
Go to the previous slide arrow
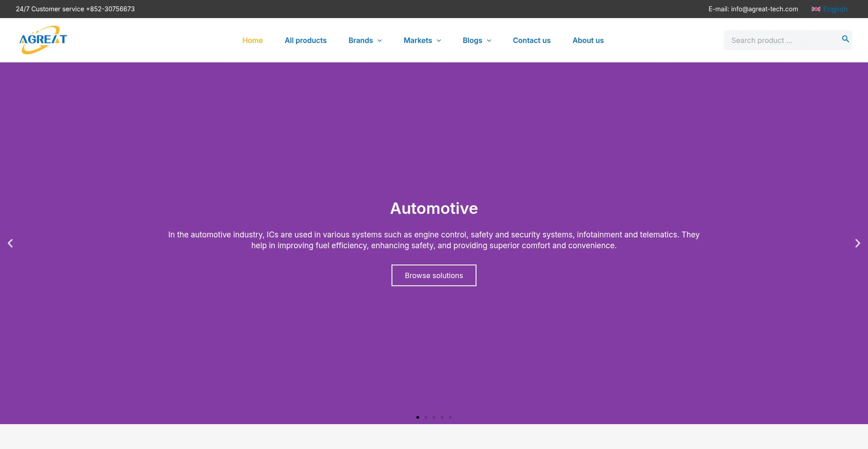[10, 243]
